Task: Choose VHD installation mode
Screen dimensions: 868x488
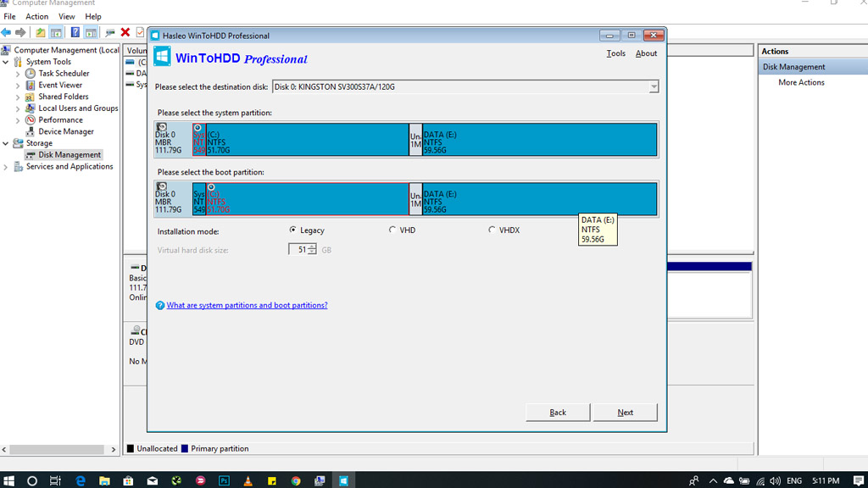Action: [392, 230]
